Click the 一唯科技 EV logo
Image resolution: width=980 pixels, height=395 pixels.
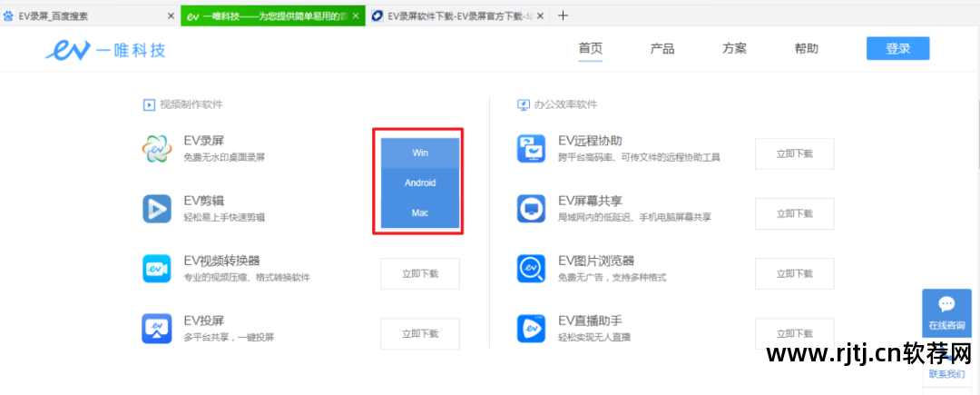(105, 49)
